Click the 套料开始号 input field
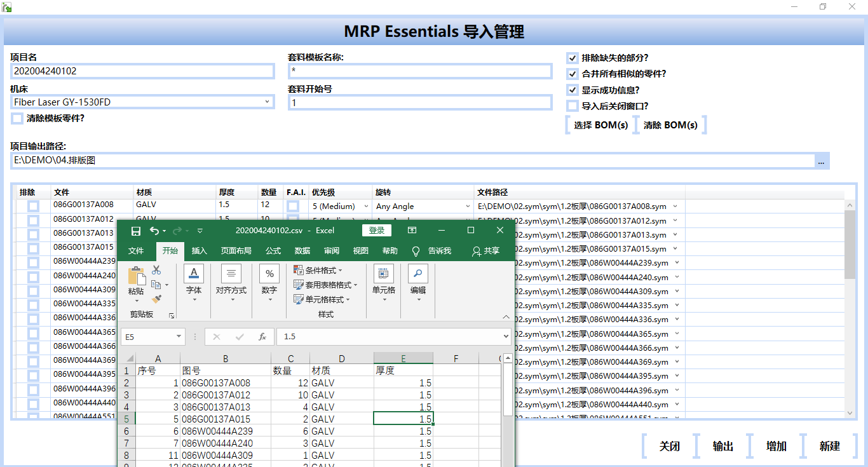The width and height of the screenshot is (868, 467). tap(419, 102)
